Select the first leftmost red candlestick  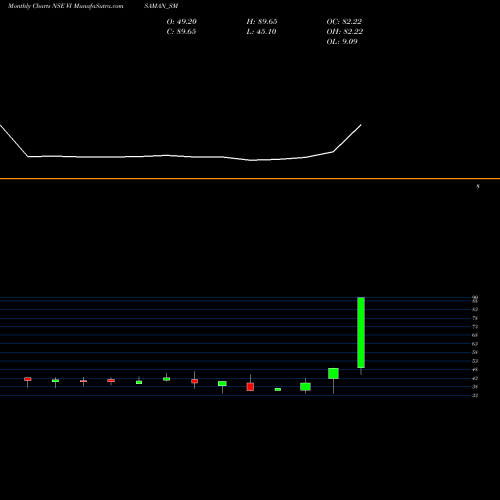[28, 379]
